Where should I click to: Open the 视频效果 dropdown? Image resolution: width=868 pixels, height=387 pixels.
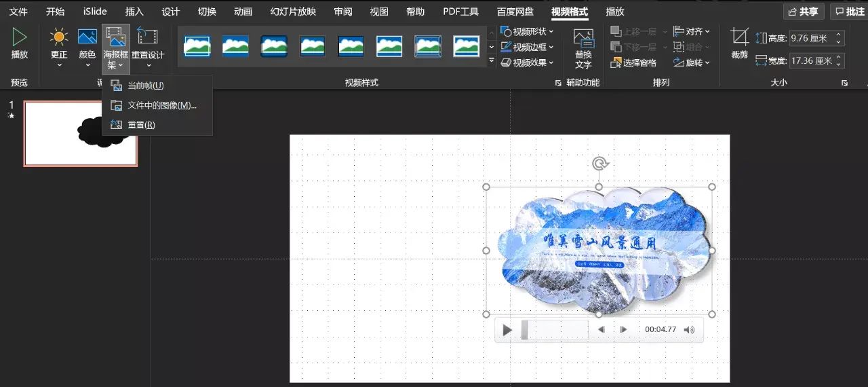528,62
